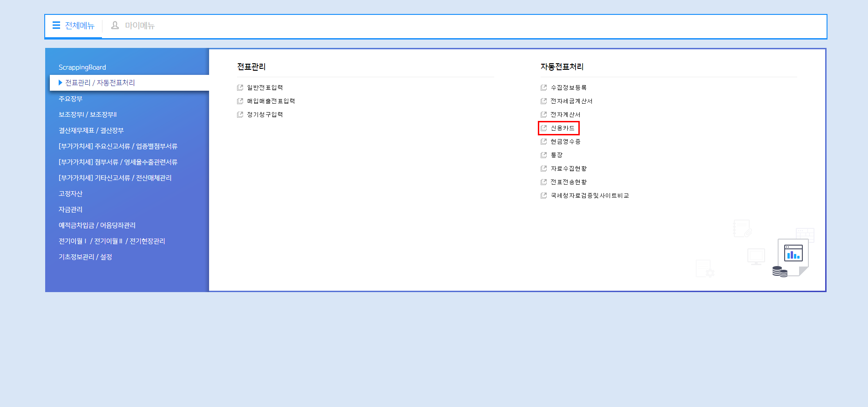Screen dimensions: 868x407
Task: Open 국세청자료검증및사이트비교 link
Action: (x=590, y=195)
